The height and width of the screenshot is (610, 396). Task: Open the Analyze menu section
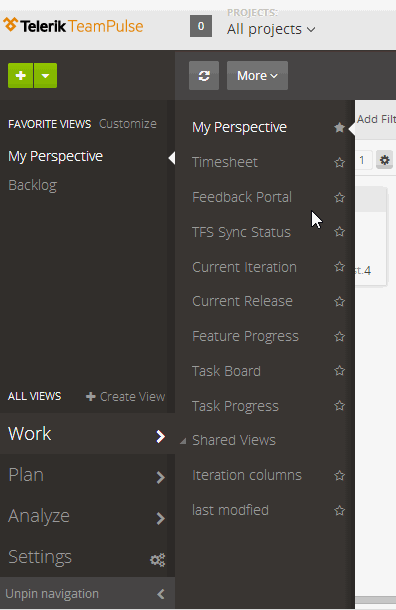coord(88,516)
